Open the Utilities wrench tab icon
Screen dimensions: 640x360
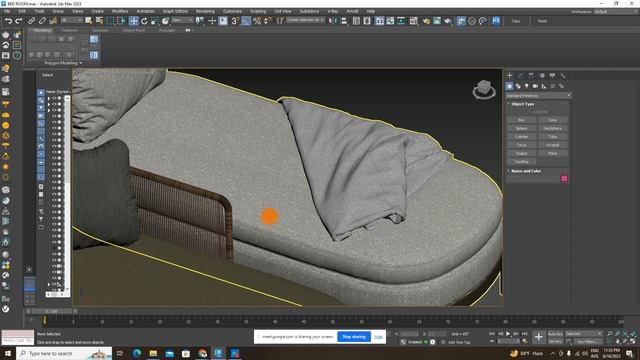[563, 76]
